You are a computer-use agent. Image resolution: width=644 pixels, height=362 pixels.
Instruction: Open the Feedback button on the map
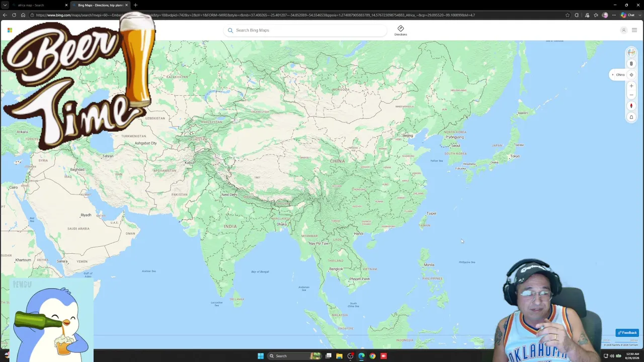point(627,333)
